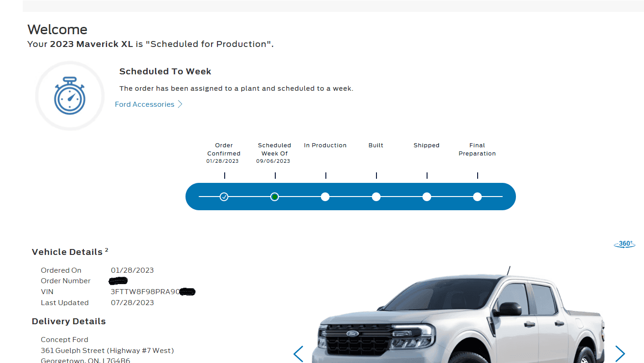Click the chevron beside Ford Accessories
The width and height of the screenshot is (644, 363).
coord(180,104)
